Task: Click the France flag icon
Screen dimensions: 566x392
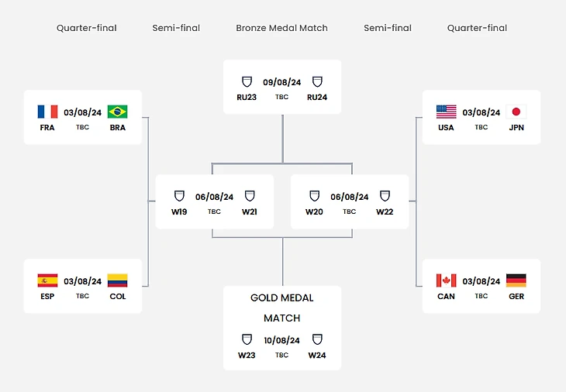Action: 47,112
